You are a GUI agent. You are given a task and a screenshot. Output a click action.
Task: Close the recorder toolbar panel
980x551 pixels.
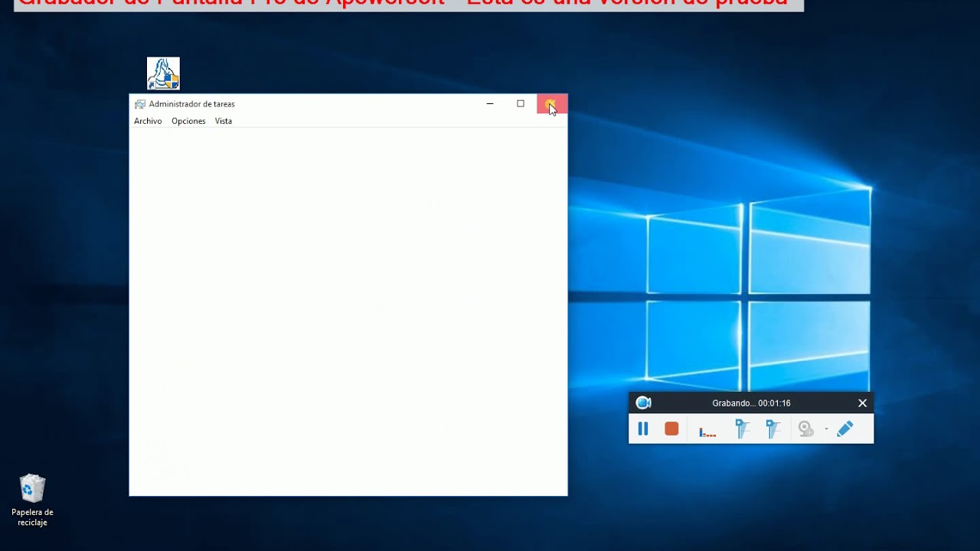pos(862,403)
